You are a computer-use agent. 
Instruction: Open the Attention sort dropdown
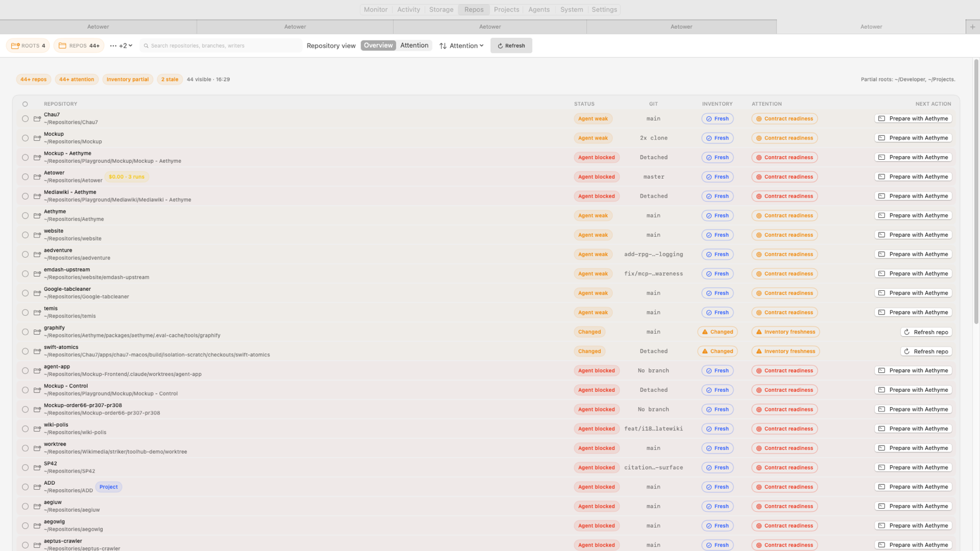point(461,46)
